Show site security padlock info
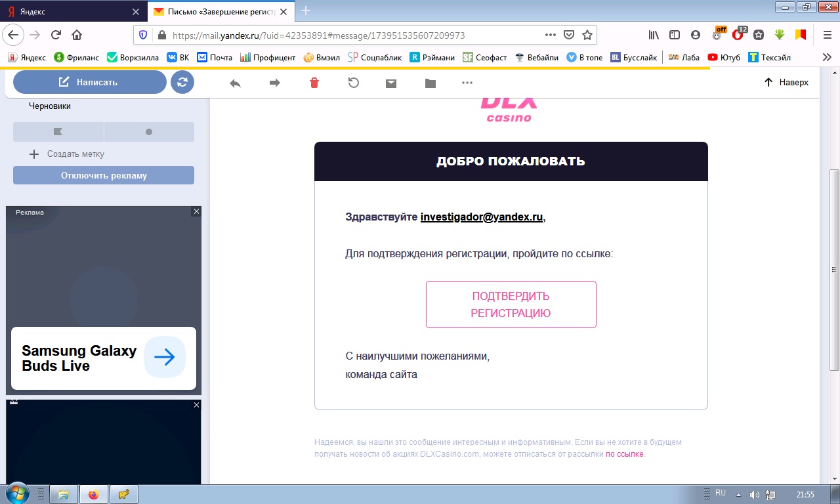 pos(161,35)
